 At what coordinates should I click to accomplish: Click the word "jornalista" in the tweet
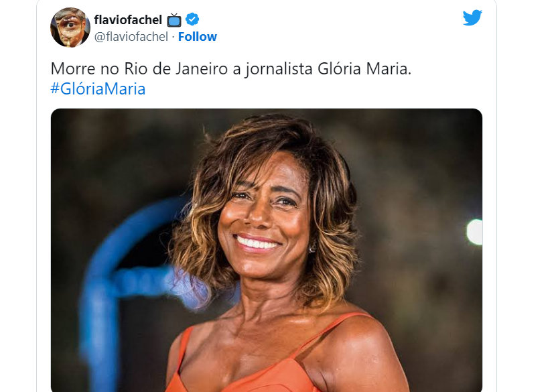[279, 68]
